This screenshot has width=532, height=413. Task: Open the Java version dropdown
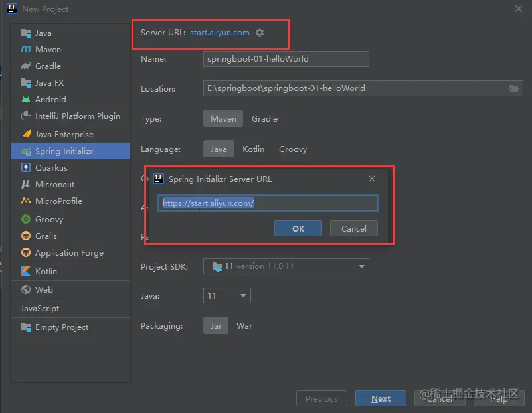tap(227, 295)
